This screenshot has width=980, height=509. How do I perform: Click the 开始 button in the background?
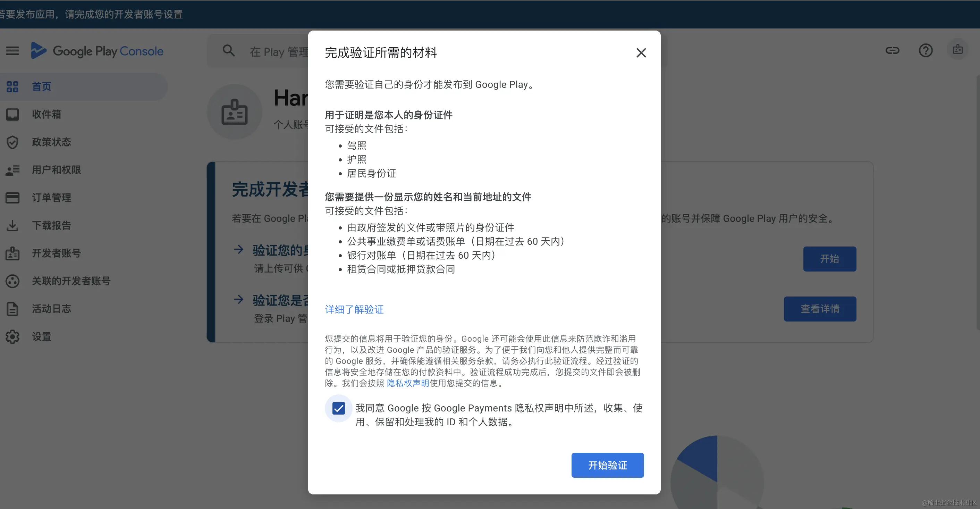click(830, 259)
